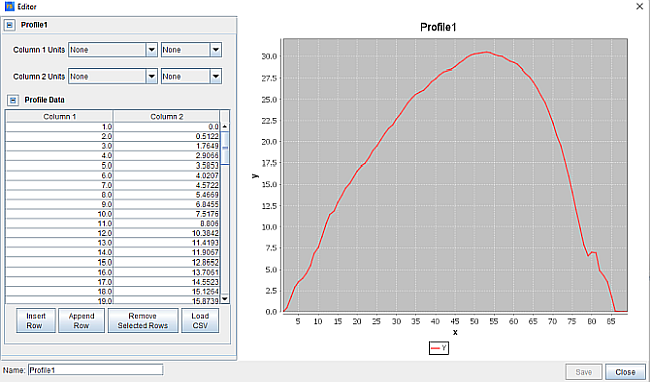The image size is (650, 382).
Task: Click into the Name input field
Action: (x=95, y=370)
